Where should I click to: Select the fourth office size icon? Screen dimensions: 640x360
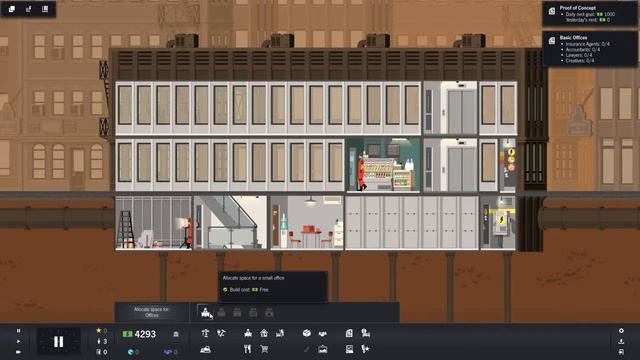[253, 313]
